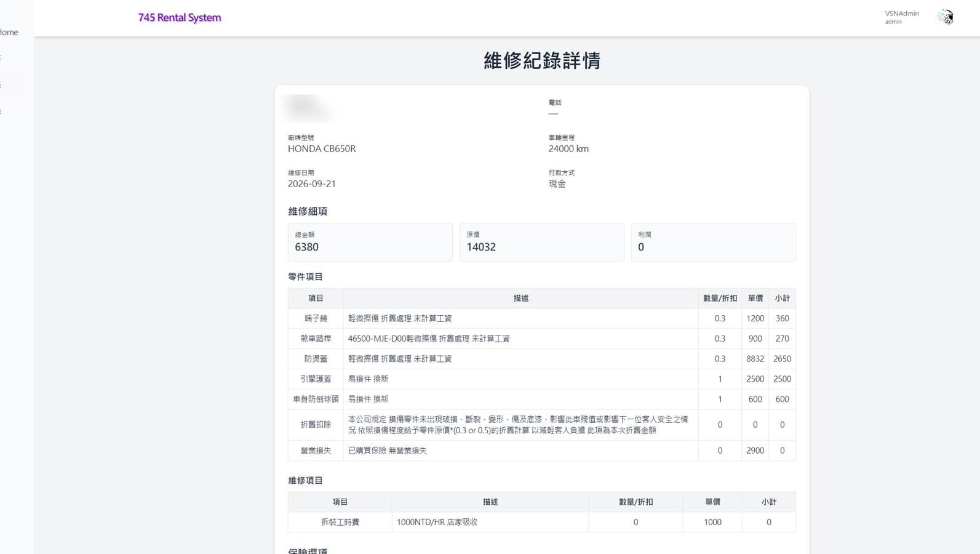This screenshot has width=980, height=554.
Task: Click the 1000NTD/HR 店家吸收 description
Action: 437,522
